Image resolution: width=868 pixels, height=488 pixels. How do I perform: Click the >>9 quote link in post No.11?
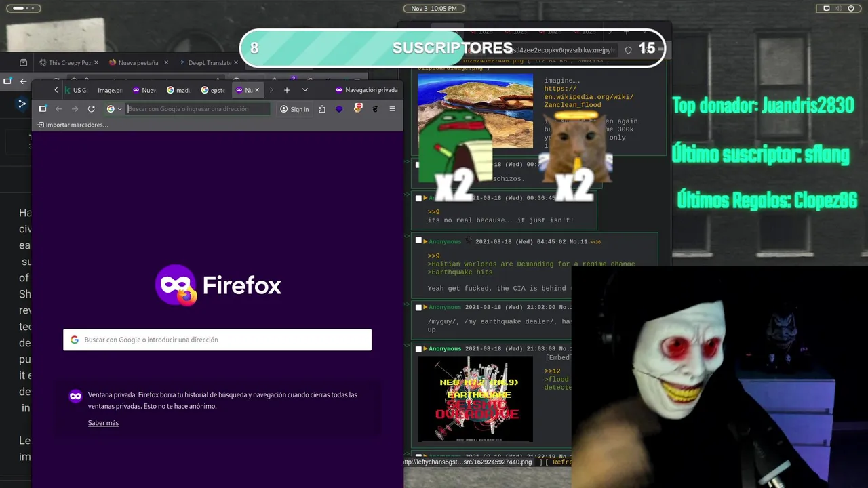pyautogui.click(x=433, y=256)
